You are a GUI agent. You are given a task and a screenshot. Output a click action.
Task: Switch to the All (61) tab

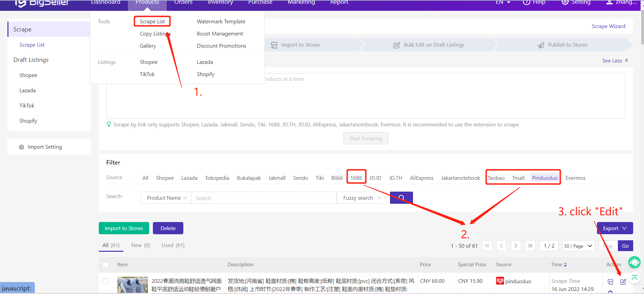click(111, 245)
